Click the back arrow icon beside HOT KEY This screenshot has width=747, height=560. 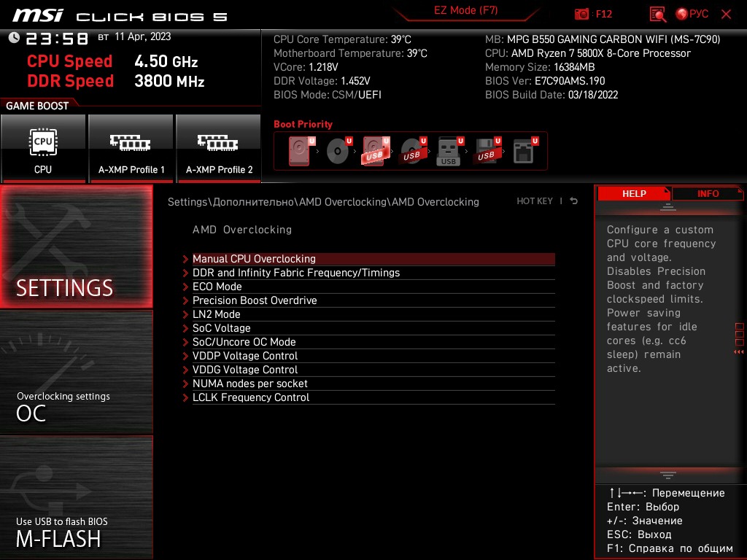tap(574, 201)
